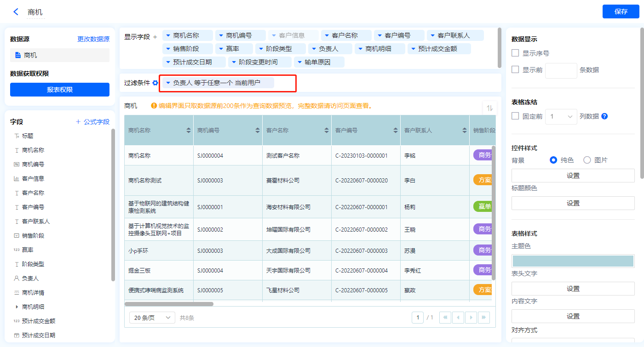Click the back arrow icon
The image size is (644, 347).
click(x=16, y=12)
